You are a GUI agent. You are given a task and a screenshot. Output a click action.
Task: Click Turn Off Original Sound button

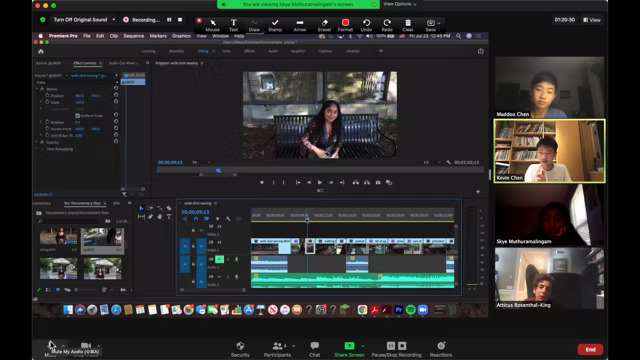(x=80, y=20)
